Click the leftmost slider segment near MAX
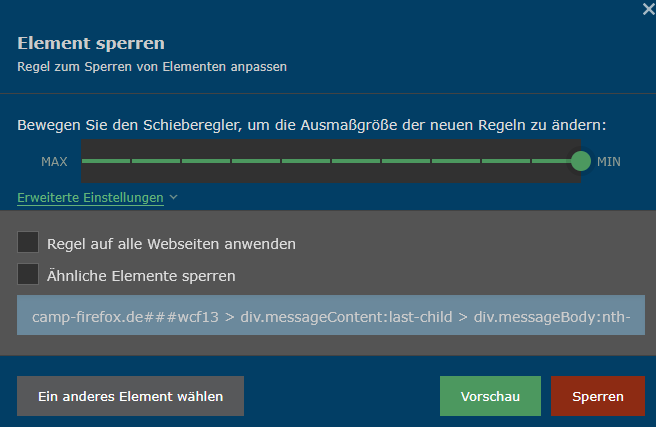Image resolution: width=656 pixels, height=427 pixels. coord(106,161)
